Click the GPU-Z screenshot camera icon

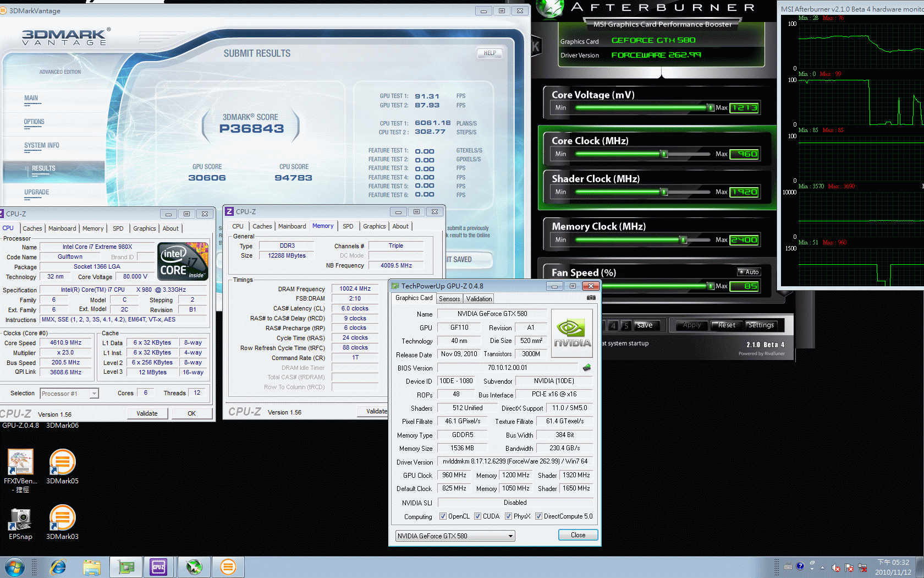591,298
